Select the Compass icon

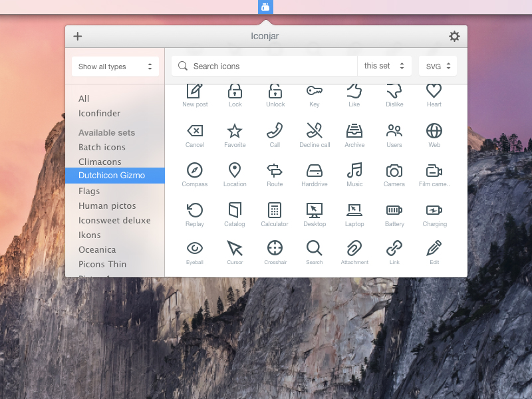pos(195,170)
